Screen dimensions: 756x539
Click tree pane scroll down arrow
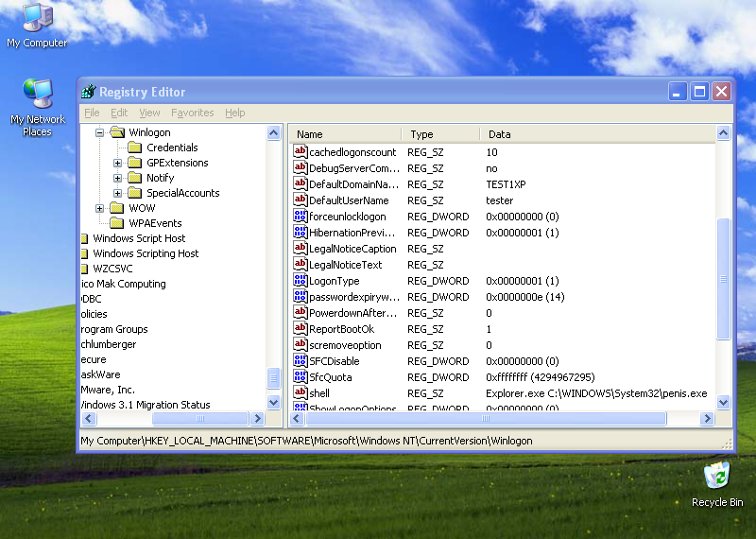pyautogui.click(x=273, y=402)
